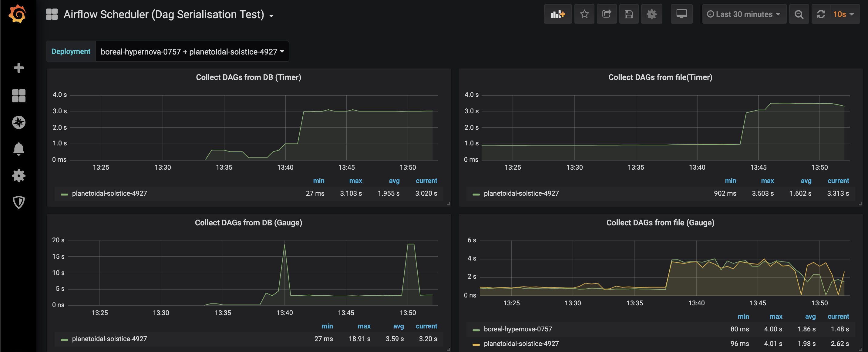Image resolution: width=868 pixels, height=352 pixels.
Task: Open the Create plus menu in sidebar
Action: coord(19,68)
